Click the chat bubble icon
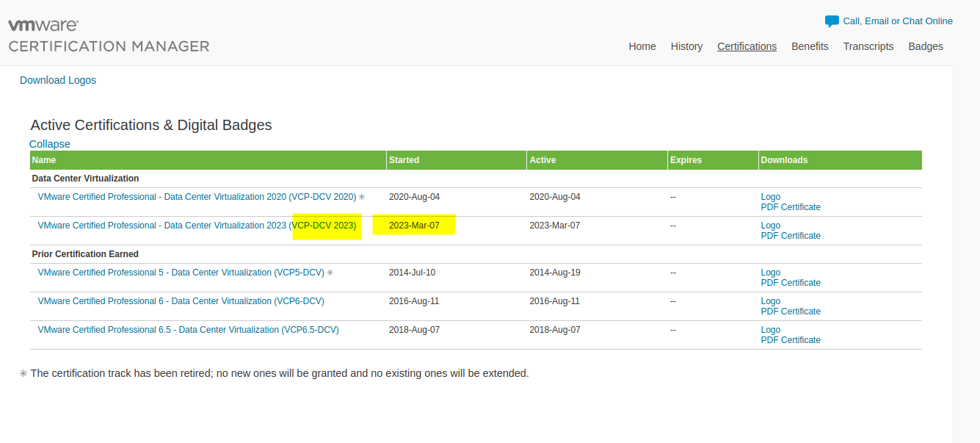Screen dimensions: 980x443 pyautogui.click(x=832, y=21)
